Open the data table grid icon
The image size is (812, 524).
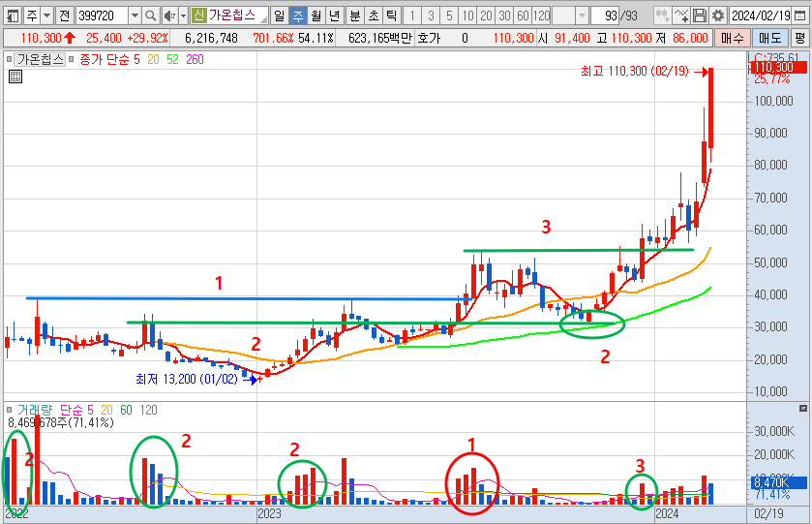(x=15, y=77)
